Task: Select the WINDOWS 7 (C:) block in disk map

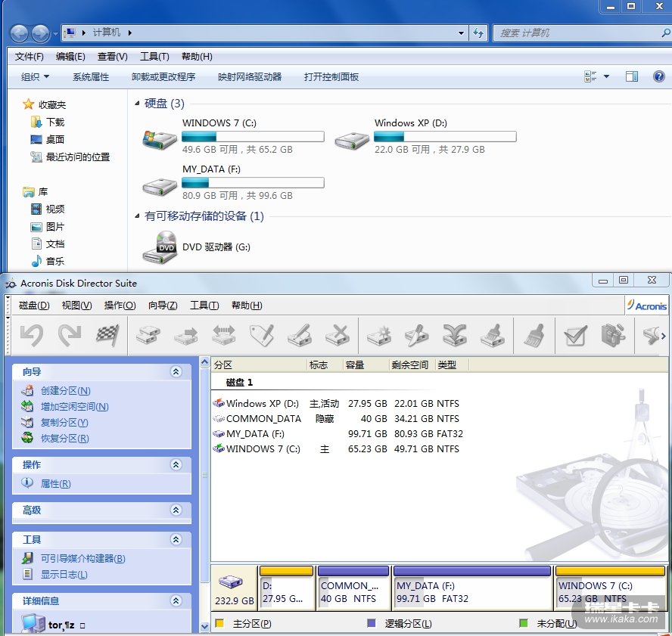Action: [x=610, y=587]
